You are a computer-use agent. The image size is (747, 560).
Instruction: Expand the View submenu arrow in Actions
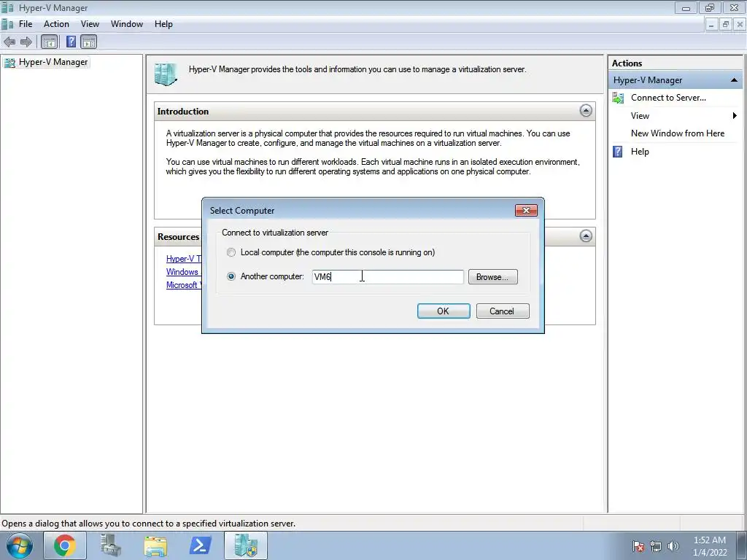point(735,116)
